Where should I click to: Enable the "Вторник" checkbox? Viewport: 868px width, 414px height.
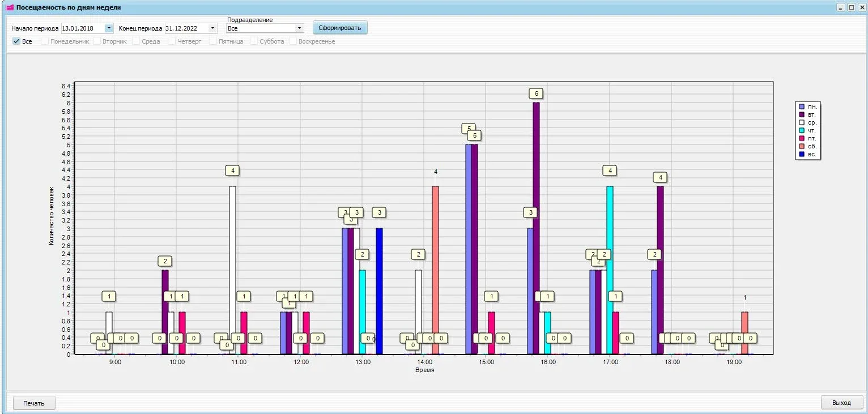click(x=97, y=41)
